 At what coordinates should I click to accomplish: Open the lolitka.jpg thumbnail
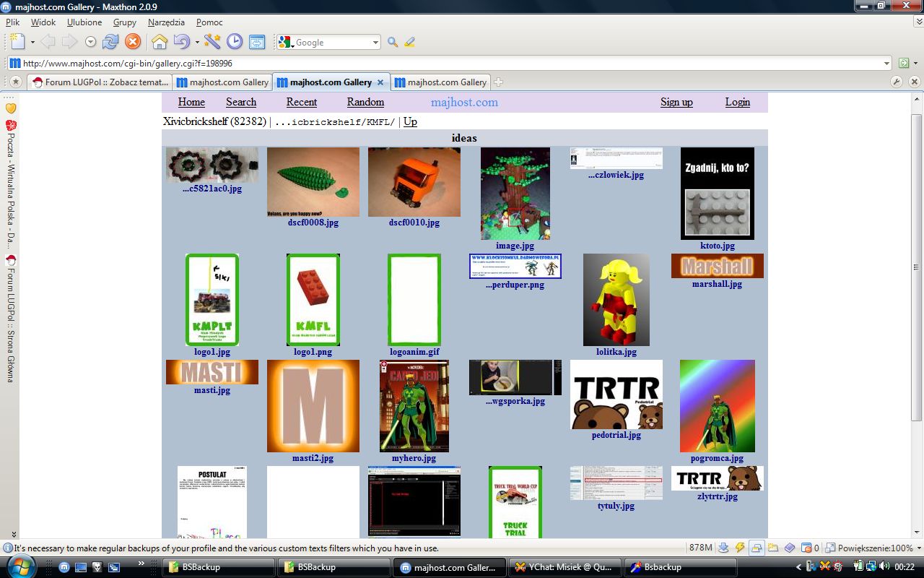coord(616,299)
